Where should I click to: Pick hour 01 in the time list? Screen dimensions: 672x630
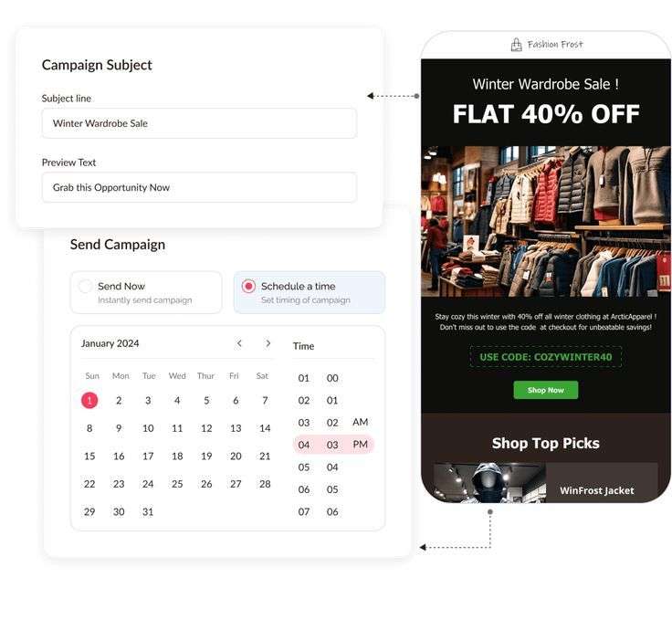tap(304, 378)
